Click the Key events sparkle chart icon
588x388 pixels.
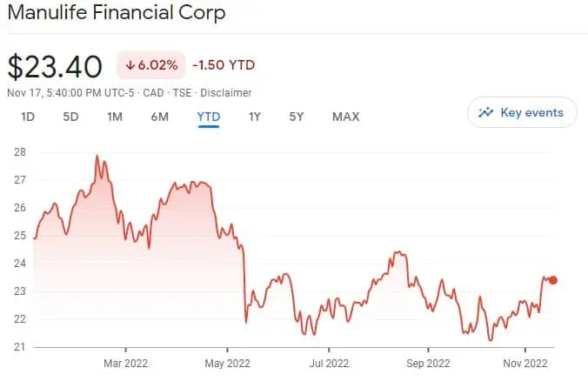pyautogui.click(x=485, y=112)
